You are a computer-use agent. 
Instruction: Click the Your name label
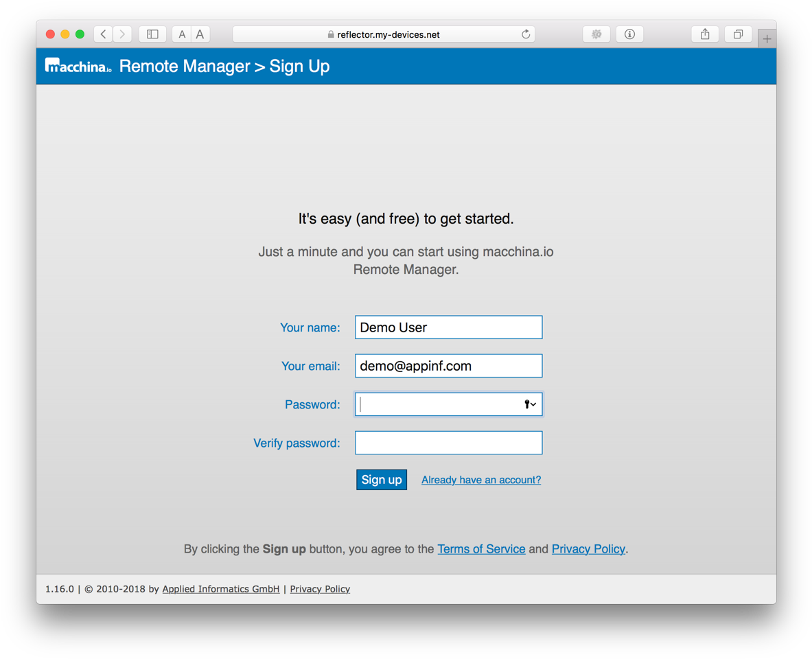(310, 327)
